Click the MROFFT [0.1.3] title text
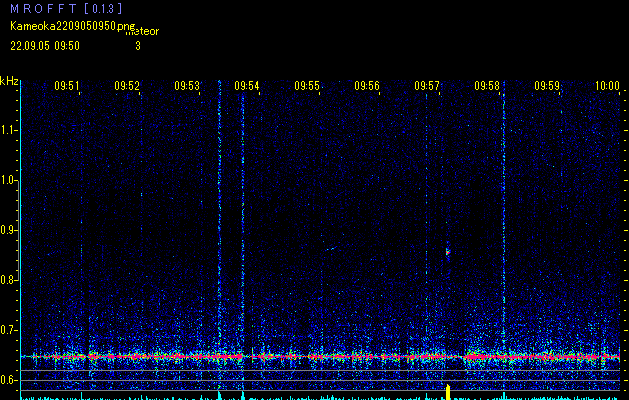Screen dimensions: 629x400 66,8
